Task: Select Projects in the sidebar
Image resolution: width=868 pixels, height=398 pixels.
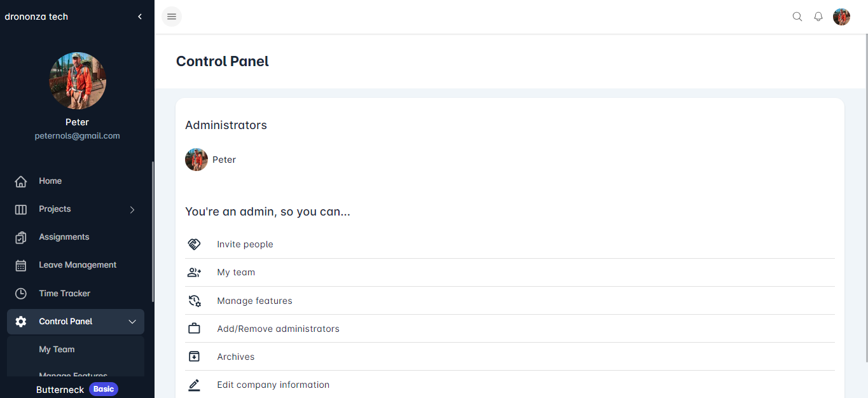Action: point(55,209)
